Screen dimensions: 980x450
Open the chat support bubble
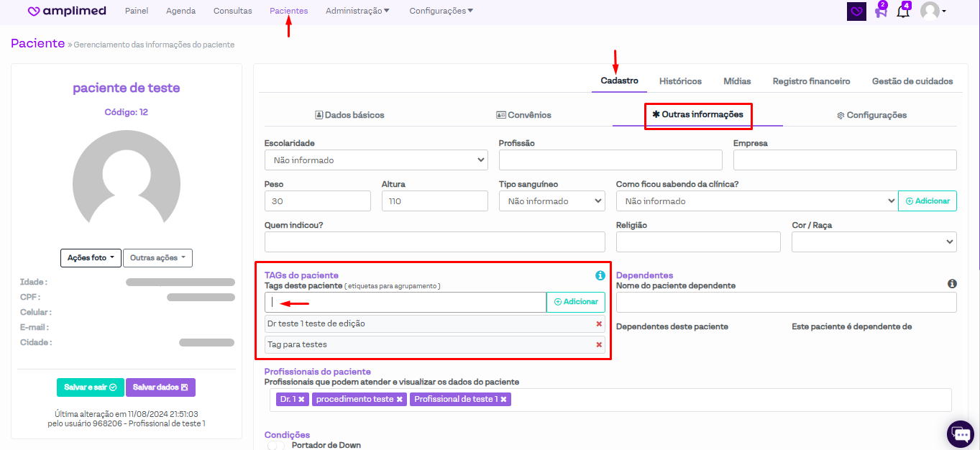961,433
